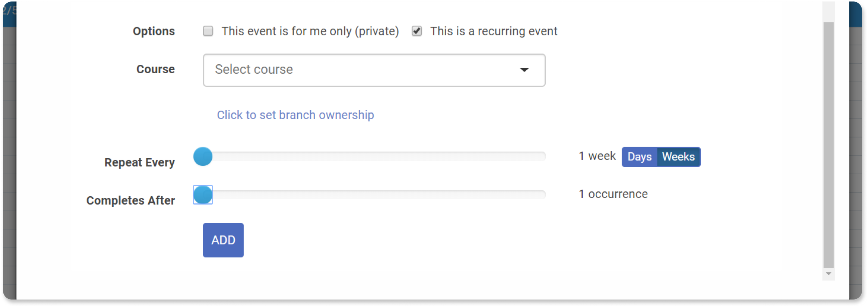Screen dimensions: 868x307
Task: Click the Course field label
Action: (x=155, y=70)
